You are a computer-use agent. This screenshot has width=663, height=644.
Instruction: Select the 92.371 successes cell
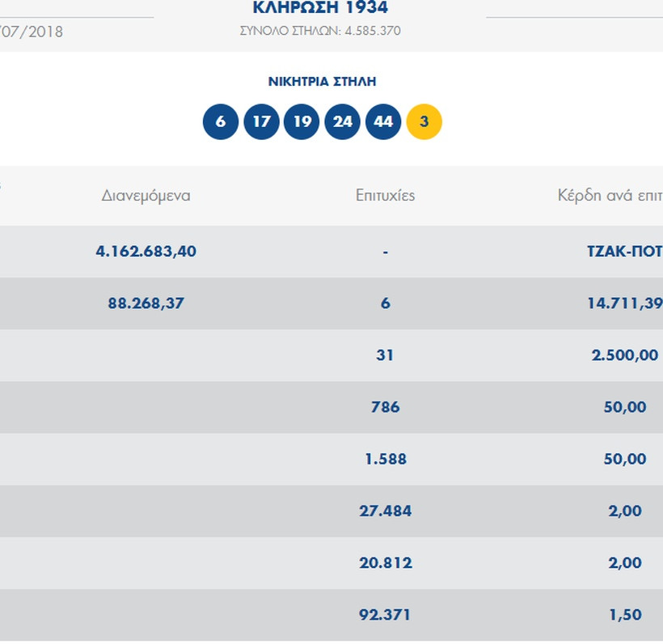click(385, 615)
